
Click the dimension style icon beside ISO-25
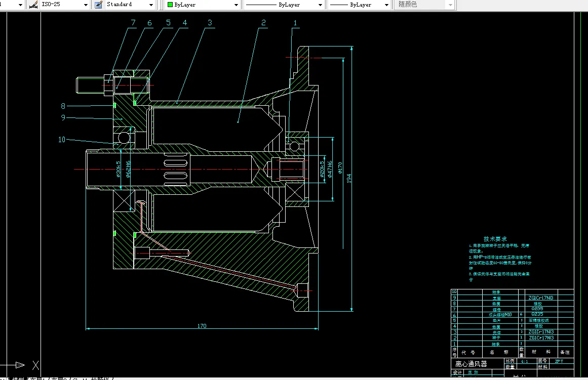[33, 5]
